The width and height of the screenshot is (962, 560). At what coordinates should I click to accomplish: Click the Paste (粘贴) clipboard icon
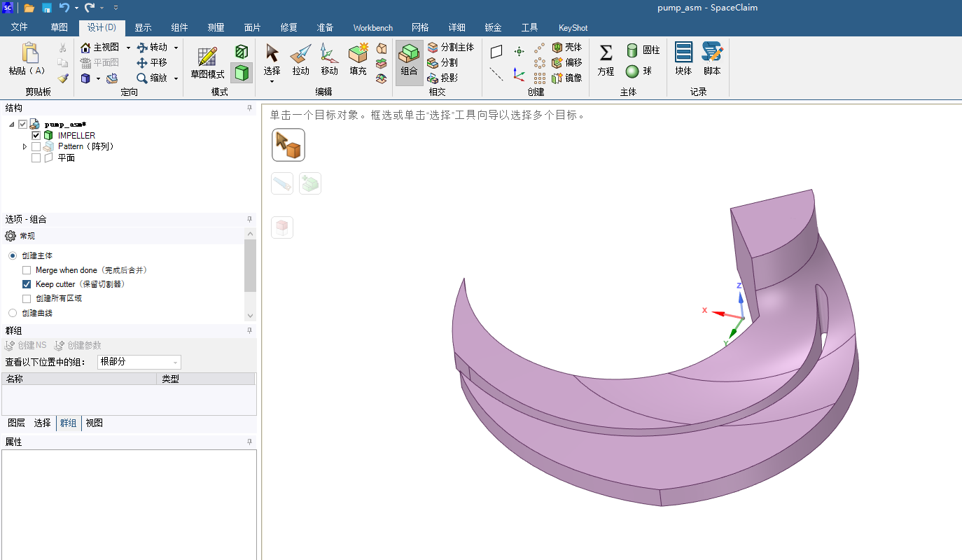29,53
